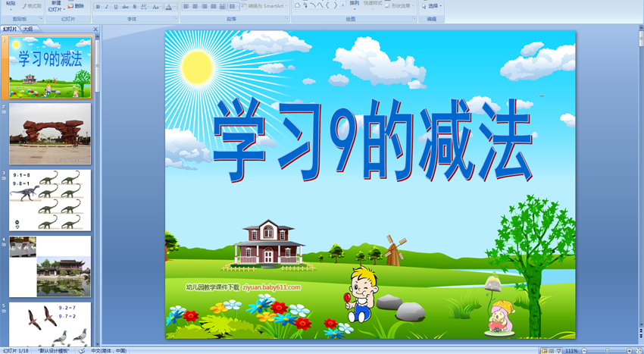
Task: Click the zoom in plus button
Action: click(629, 351)
